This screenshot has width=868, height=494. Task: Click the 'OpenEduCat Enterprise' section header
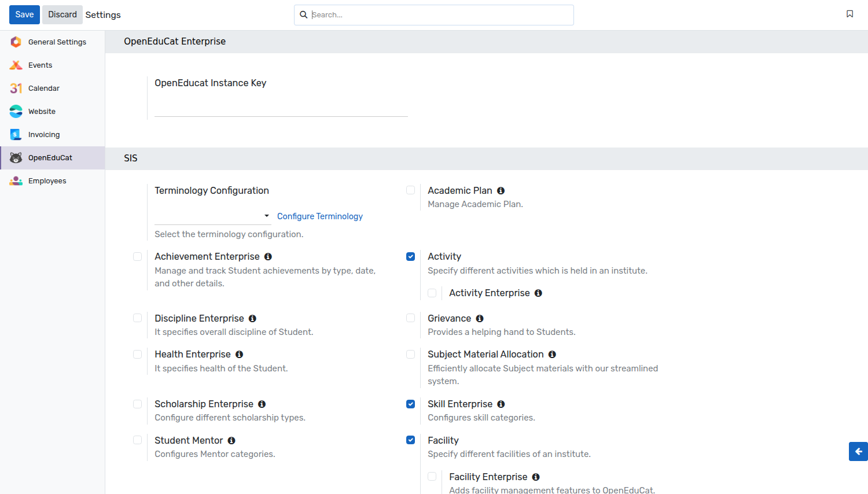175,42
